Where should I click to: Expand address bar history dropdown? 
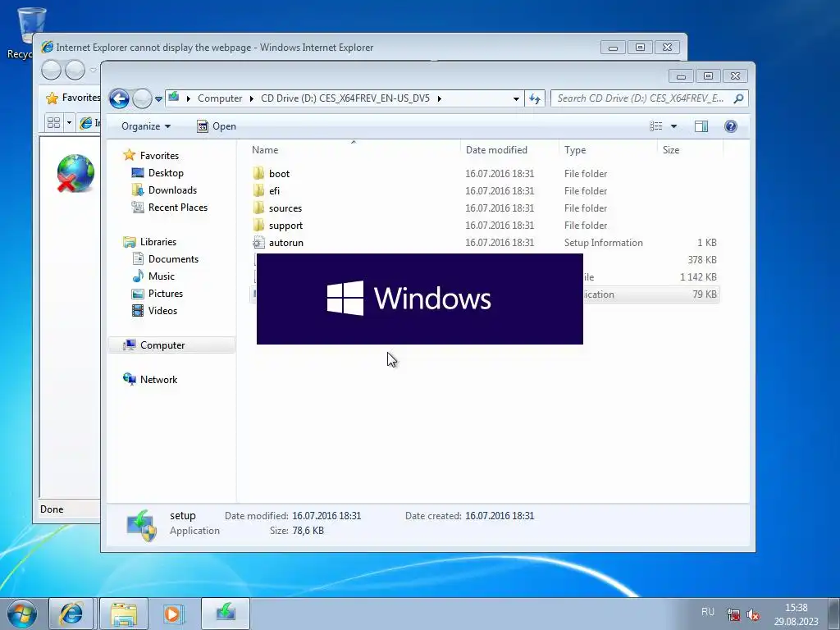(516, 98)
